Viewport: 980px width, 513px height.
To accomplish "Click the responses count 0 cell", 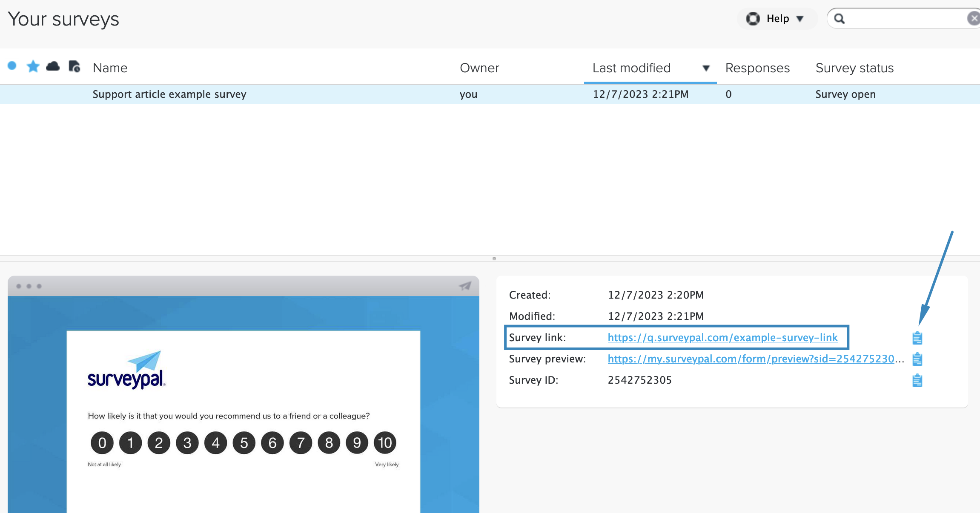I will 728,94.
